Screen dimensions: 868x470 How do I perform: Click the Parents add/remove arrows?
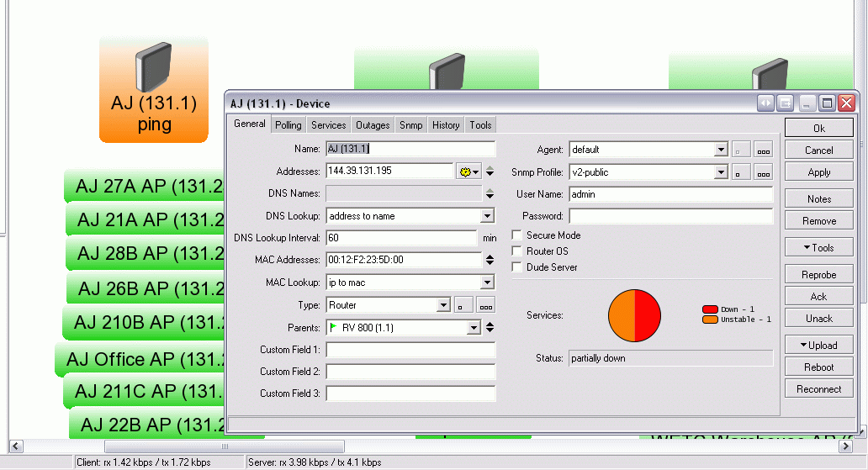(x=490, y=328)
